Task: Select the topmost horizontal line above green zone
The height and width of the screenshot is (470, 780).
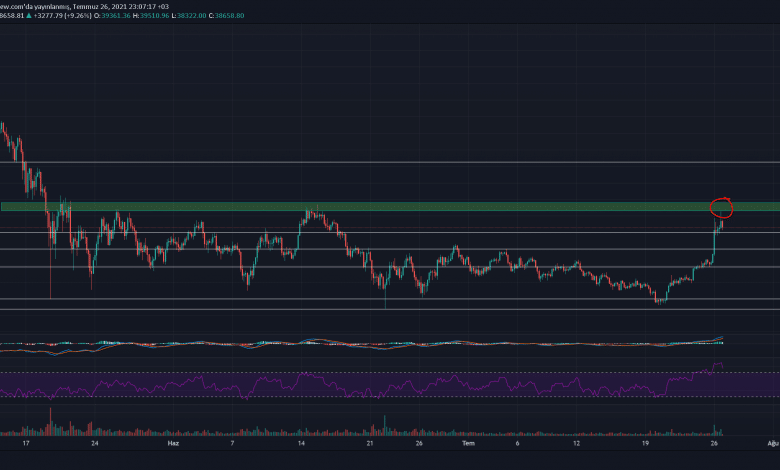Action: click(x=400, y=162)
